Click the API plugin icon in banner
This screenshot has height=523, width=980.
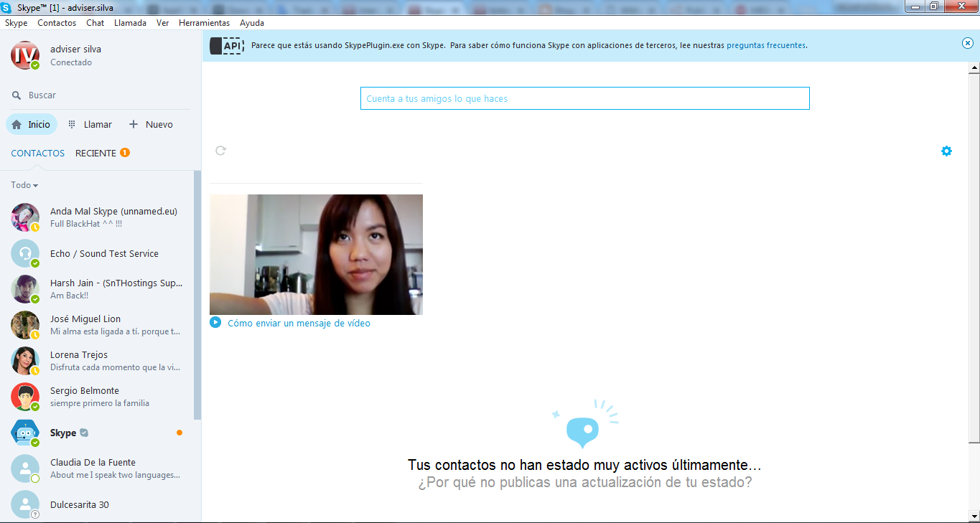pyautogui.click(x=227, y=45)
